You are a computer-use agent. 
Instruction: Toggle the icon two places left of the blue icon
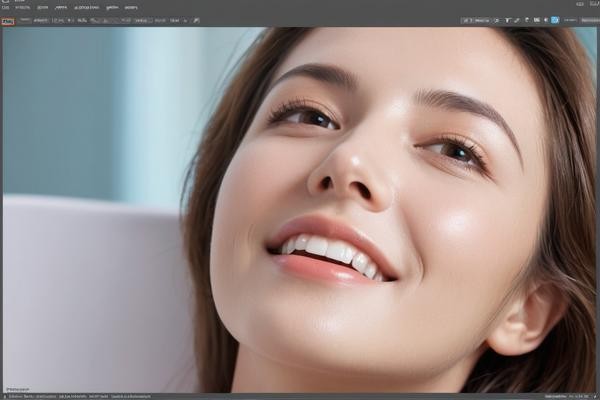(x=537, y=20)
